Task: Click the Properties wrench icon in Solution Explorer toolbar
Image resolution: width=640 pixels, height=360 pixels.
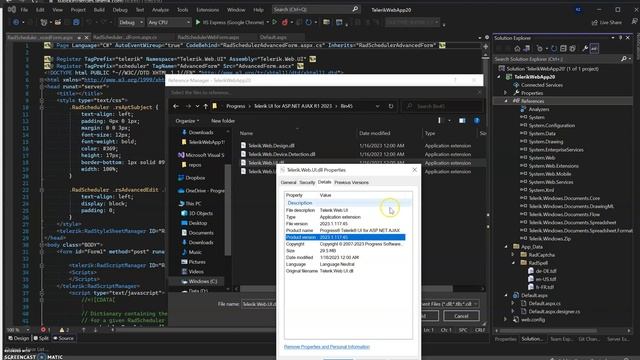Action: click(x=585, y=49)
